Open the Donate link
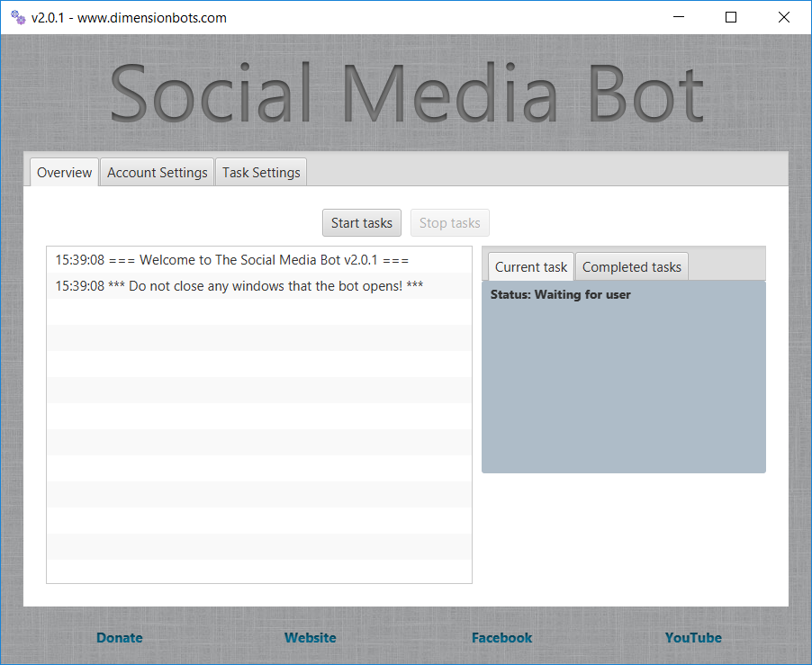Image resolution: width=812 pixels, height=665 pixels. pyautogui.click(x=120, y=638)
